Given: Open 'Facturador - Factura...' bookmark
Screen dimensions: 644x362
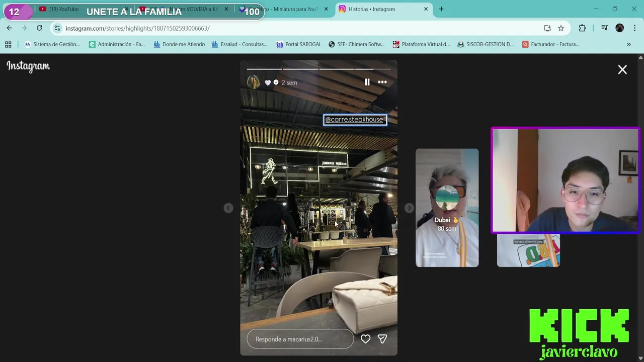Looking at the screenshot, I should (550, 44).
